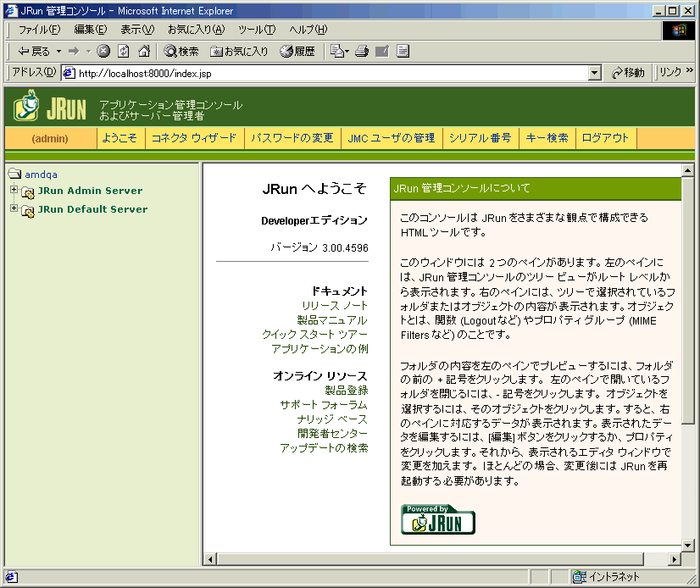700x588 pixels.
Task: Click the Forward arrow toolbar button
Action: [74, 52]
